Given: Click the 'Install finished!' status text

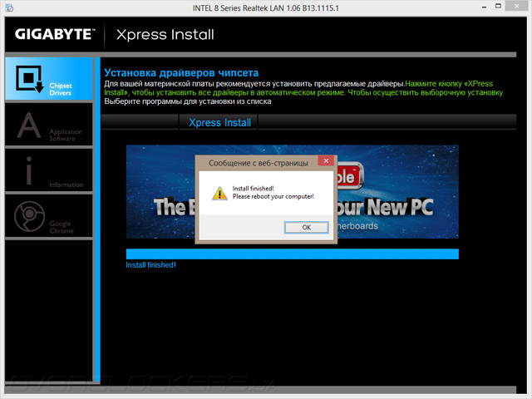Looking at the screenshot, I should point(150,265).
